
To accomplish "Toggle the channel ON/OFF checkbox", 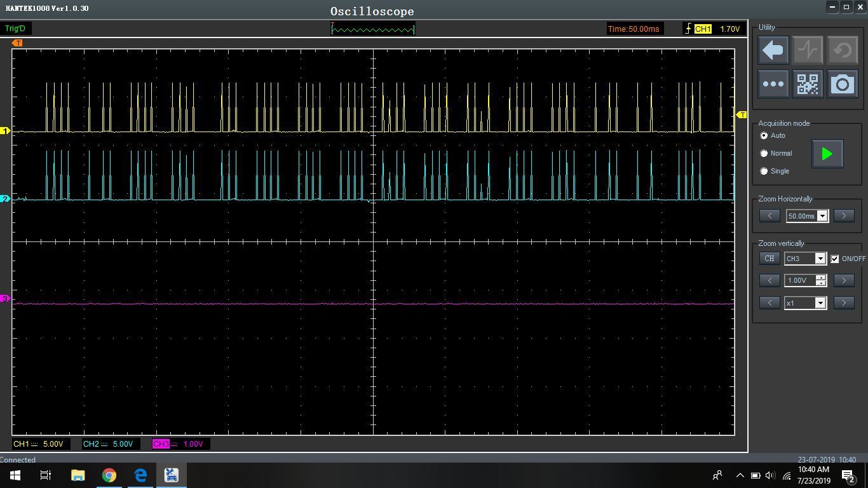I will (835, 259).
